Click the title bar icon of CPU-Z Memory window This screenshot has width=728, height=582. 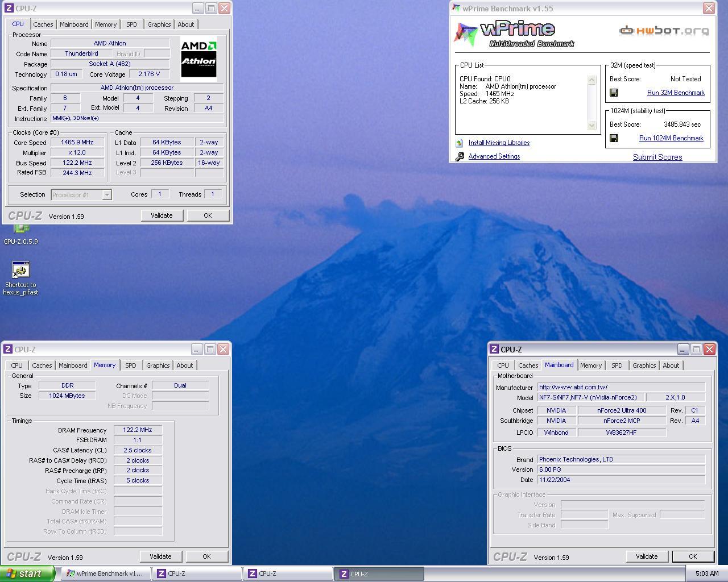pos(9,350)
